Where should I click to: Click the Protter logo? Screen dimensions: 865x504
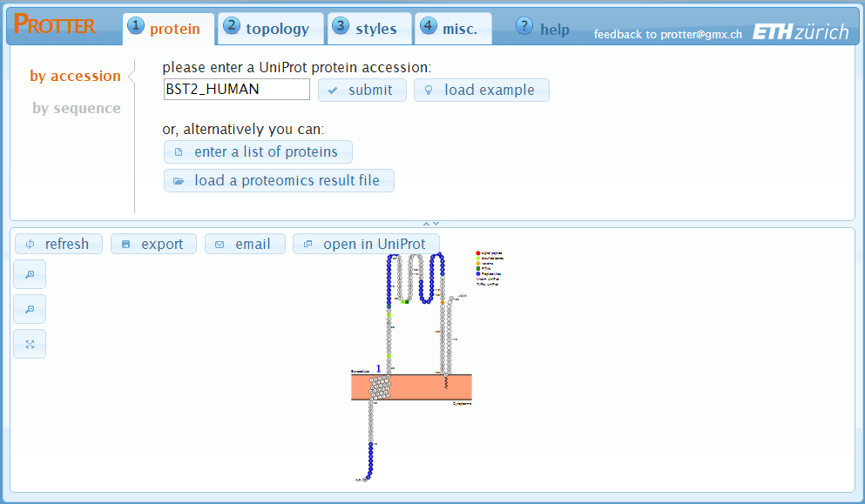tap(55, 25)
